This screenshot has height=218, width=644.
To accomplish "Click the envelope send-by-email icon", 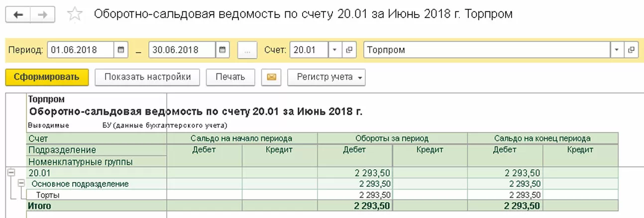I will [271, 77].
